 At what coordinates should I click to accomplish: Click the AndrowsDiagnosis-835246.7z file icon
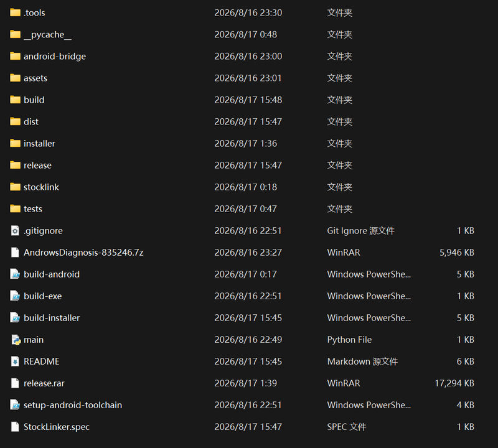pos(15,253)
